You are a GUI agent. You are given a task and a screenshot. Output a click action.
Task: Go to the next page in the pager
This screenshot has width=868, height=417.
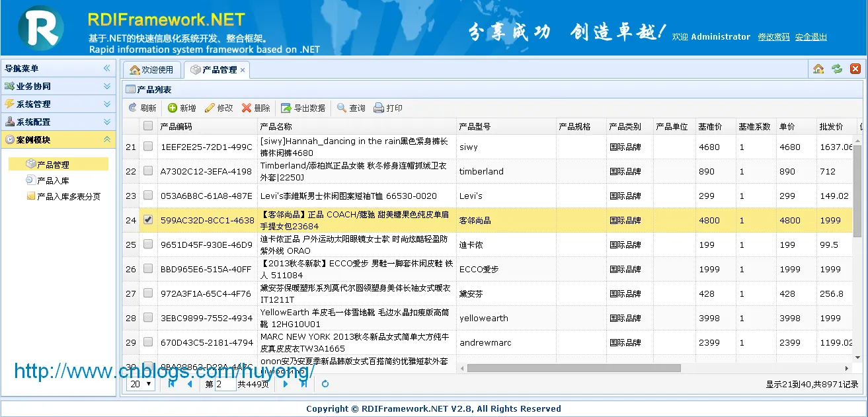pos(286,384)
